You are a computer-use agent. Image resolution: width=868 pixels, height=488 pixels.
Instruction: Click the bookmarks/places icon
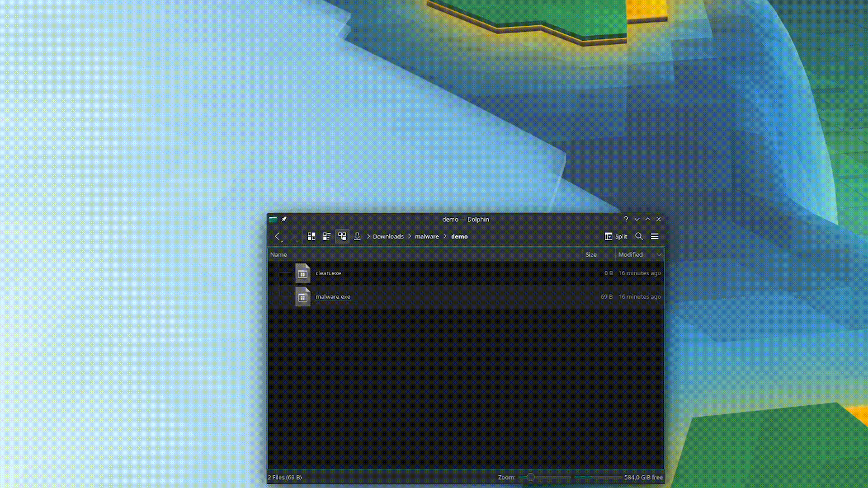(284, 219)
